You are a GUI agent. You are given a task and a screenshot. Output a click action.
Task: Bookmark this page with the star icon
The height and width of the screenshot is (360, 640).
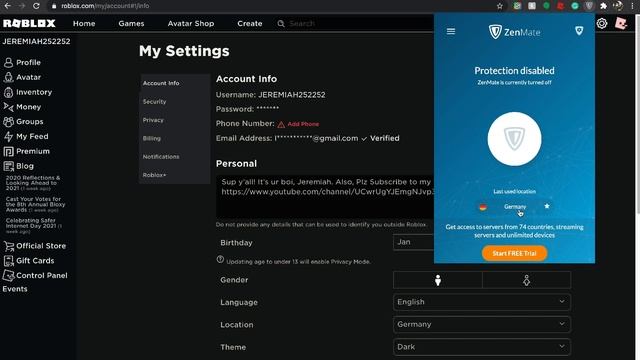pyautogui.click(x=500, y=6)
